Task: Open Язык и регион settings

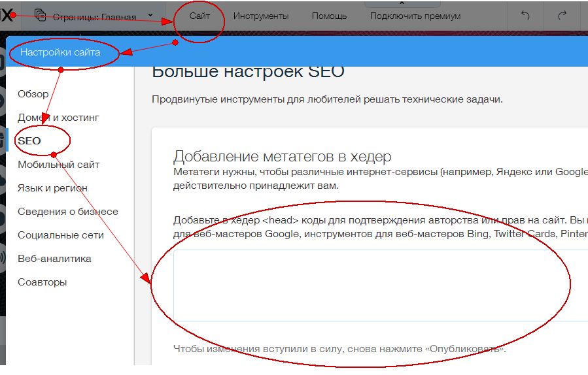Action: pyautogui.click(x=52, y=188)
